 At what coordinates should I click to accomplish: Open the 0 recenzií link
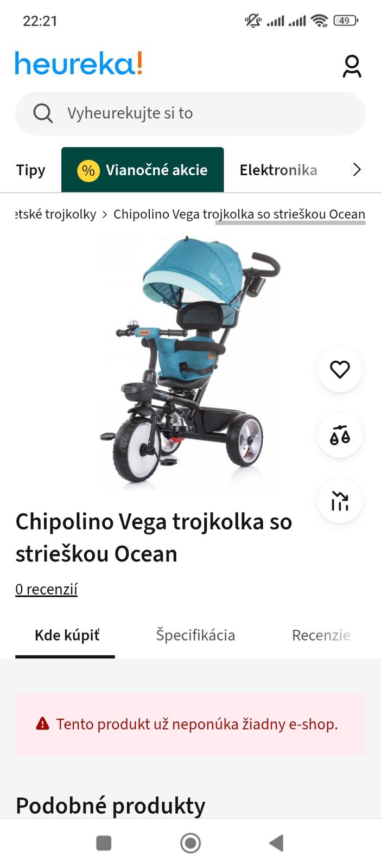(x=46, y=589)
